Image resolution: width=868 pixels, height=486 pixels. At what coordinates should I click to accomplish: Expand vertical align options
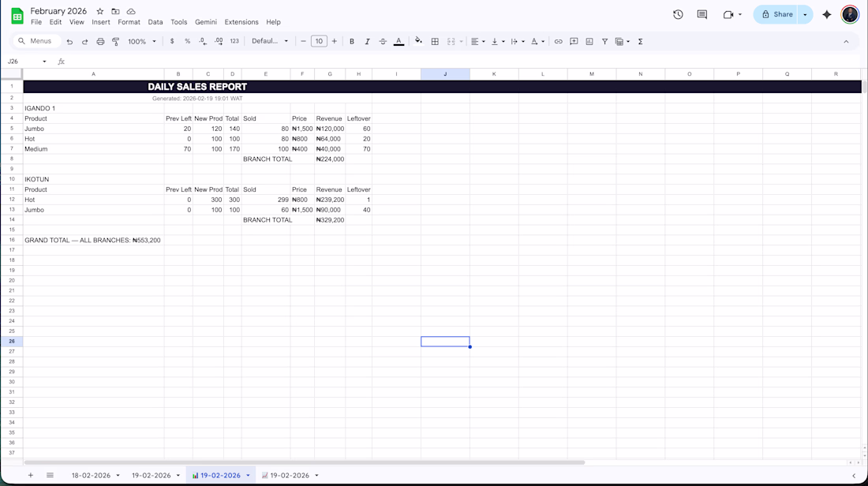pos(503,42)
